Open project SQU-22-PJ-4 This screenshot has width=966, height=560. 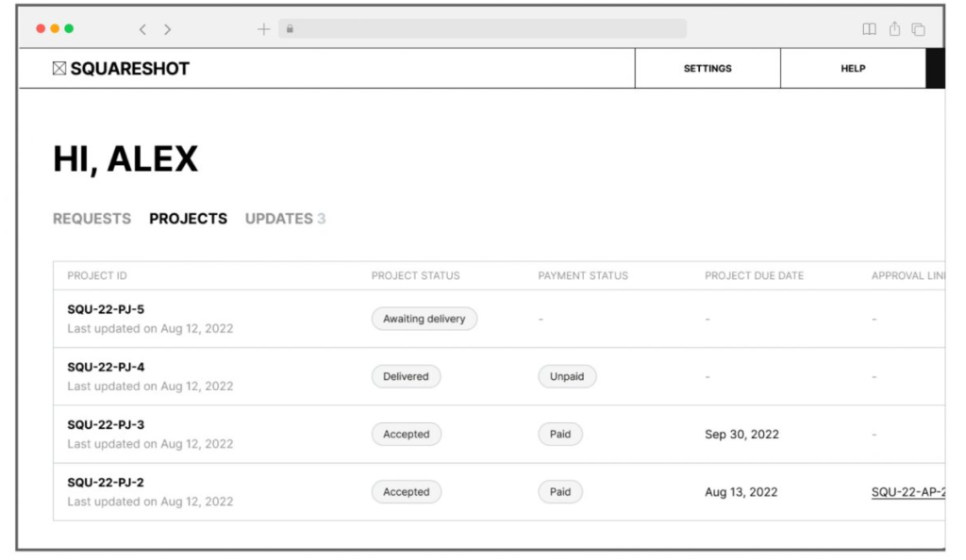pos(106,367)
